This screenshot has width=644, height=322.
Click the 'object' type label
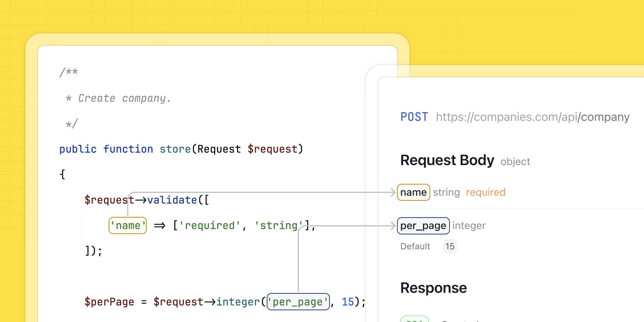point(515,162)
